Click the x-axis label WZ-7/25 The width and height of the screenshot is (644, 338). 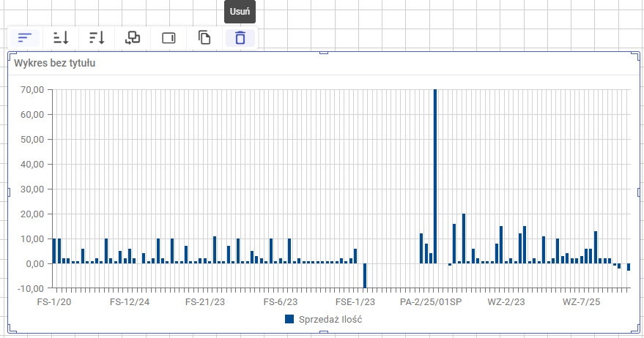[x=581, y=302]
